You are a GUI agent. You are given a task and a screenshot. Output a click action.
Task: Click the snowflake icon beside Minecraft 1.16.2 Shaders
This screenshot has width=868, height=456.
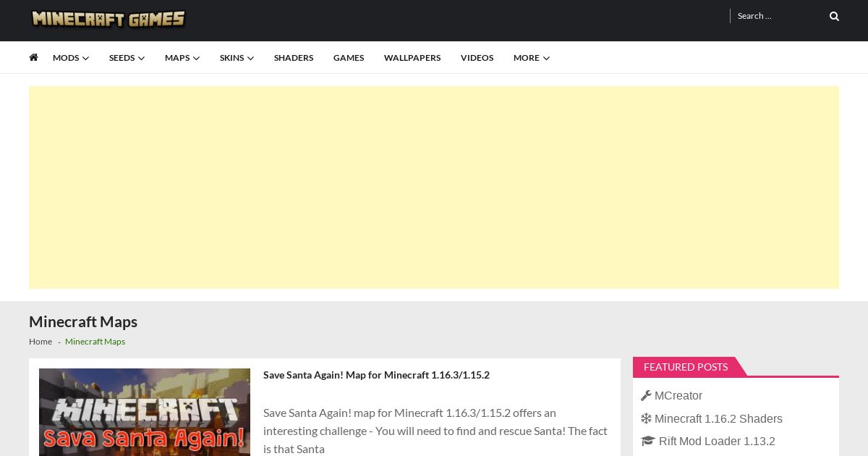tap(646, 418)
